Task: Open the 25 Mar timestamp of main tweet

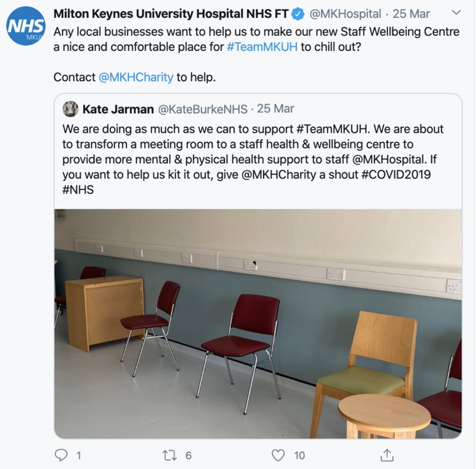Action: click(411, 14)
